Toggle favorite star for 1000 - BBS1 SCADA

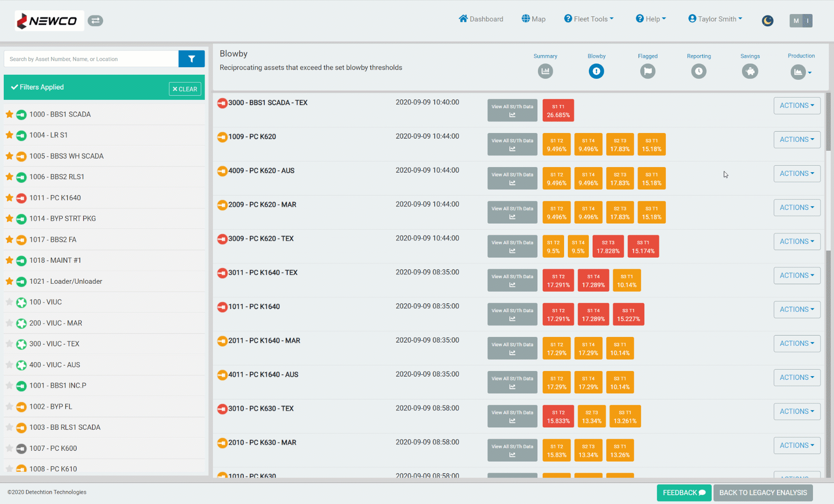pos(9,114)
